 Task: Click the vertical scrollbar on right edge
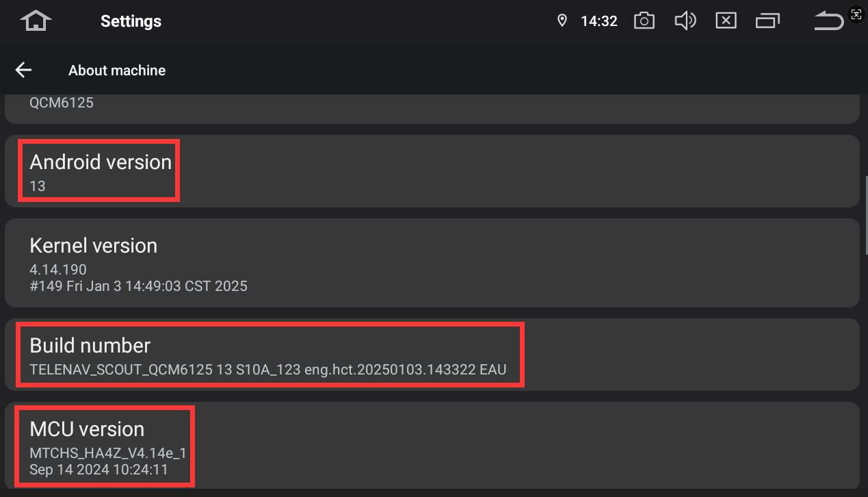pyautogui.click(x=866, y=216)
